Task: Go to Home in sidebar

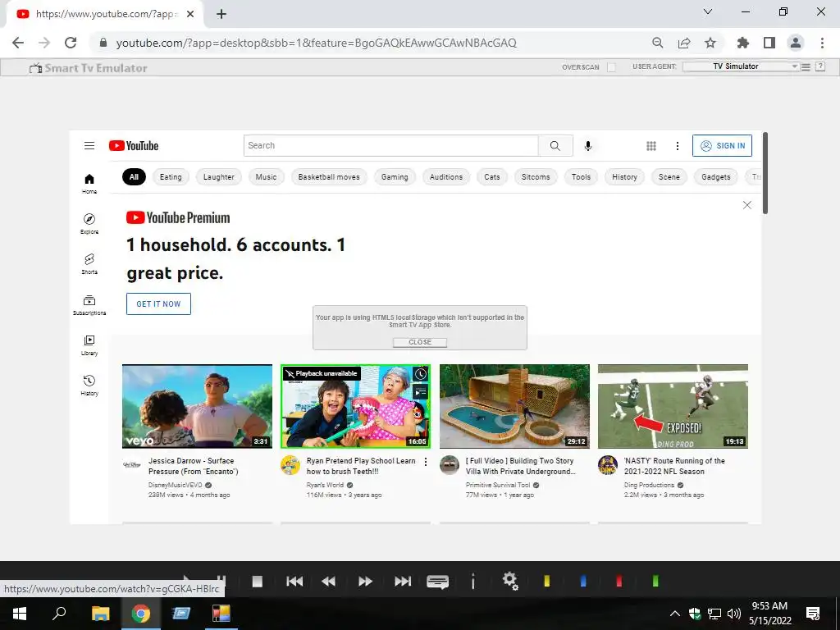Action: [x=89, y=184]
